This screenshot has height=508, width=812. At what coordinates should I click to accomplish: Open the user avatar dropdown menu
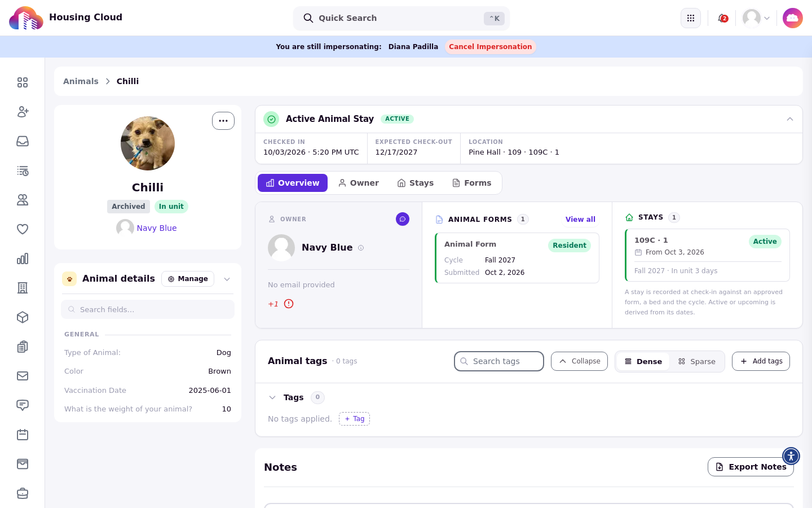[757, 18]
